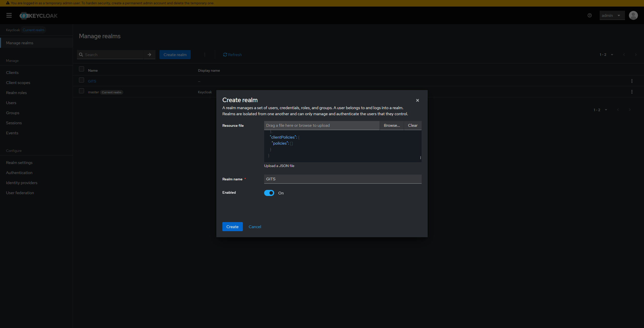Image resolution: width=644 pixels, height=328 pixels.
Task: Open Users in sidebar
Action: tap(36, 103)
